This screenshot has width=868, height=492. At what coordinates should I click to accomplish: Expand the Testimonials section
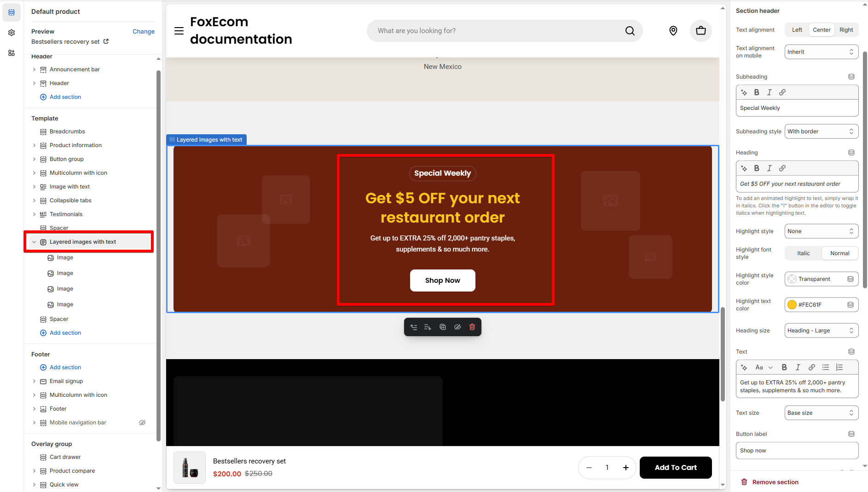coord(34,214)
